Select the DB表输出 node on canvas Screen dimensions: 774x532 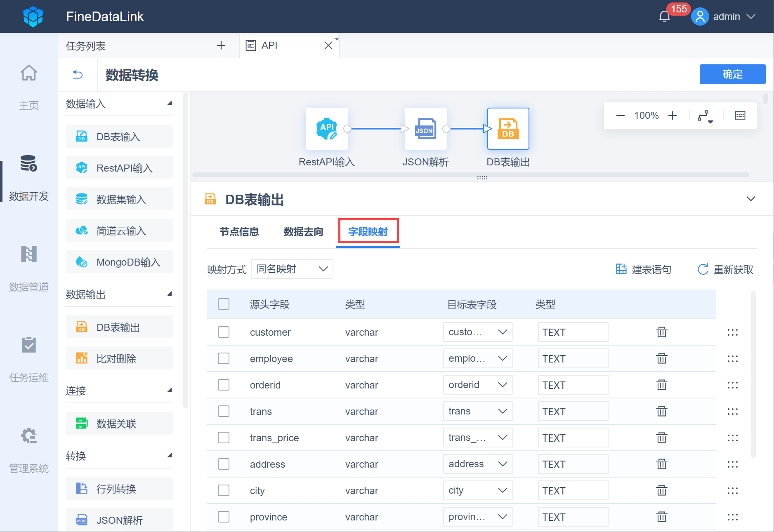508,129
